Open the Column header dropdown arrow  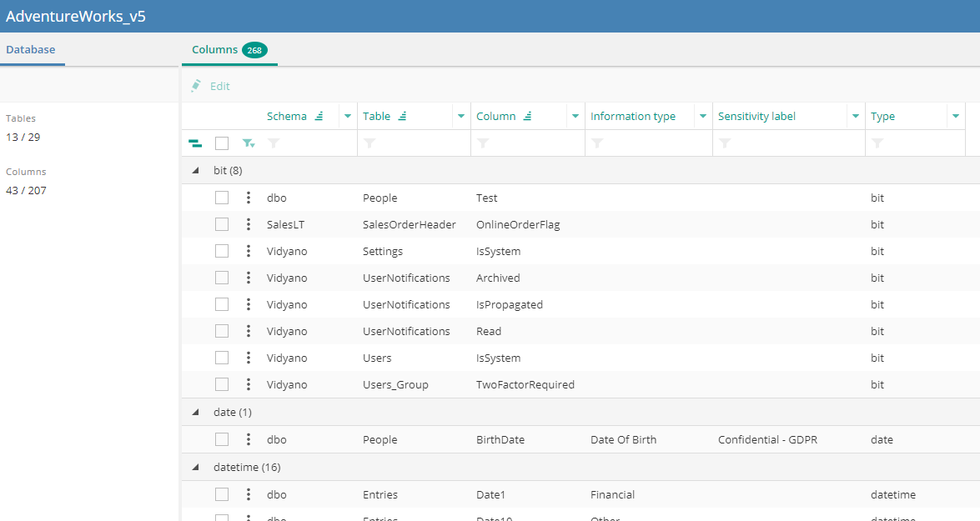tap(575, 116)
